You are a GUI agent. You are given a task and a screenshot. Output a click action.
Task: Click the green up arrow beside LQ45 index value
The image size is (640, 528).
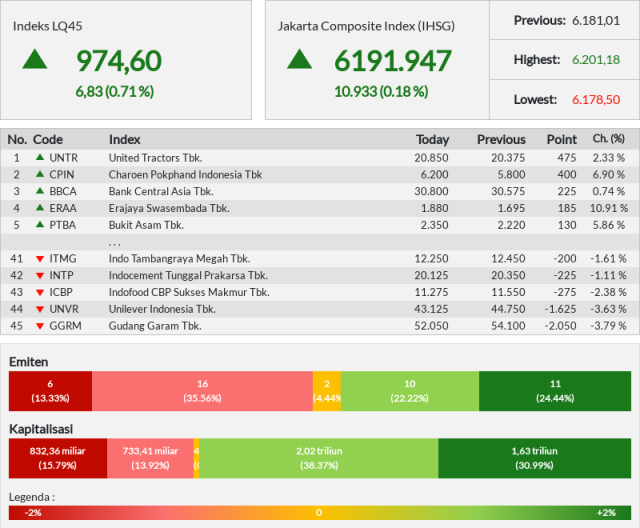pyautogui.click(x=35, y=59)
